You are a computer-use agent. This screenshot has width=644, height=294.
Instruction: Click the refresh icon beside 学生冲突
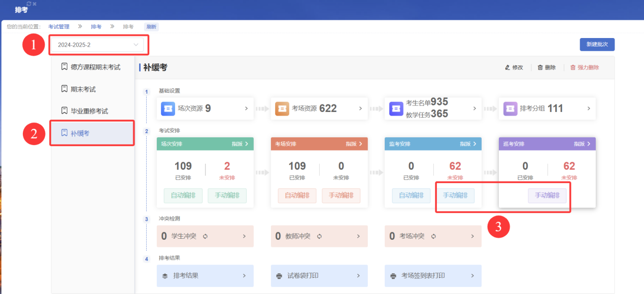click(205, 236)
